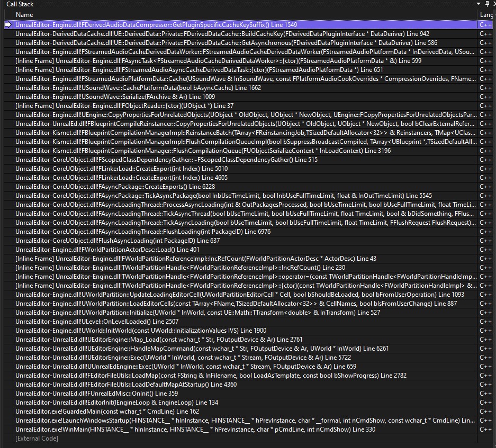496x448 pixels.
Task: Select the FBlueprintCompileReinstancer::CopyPropertiesForUnrelatedObjects frame
Action: tap(245, 124)
